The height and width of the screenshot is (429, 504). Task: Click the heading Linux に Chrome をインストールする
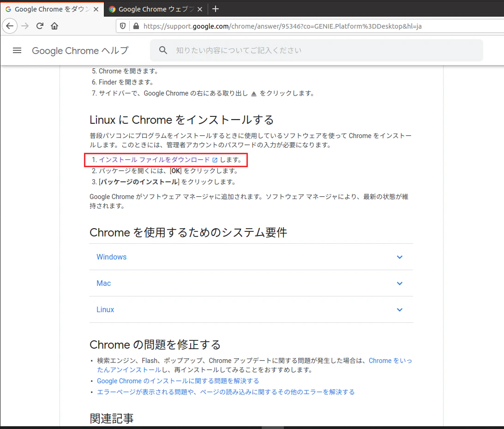pos(181,120)
